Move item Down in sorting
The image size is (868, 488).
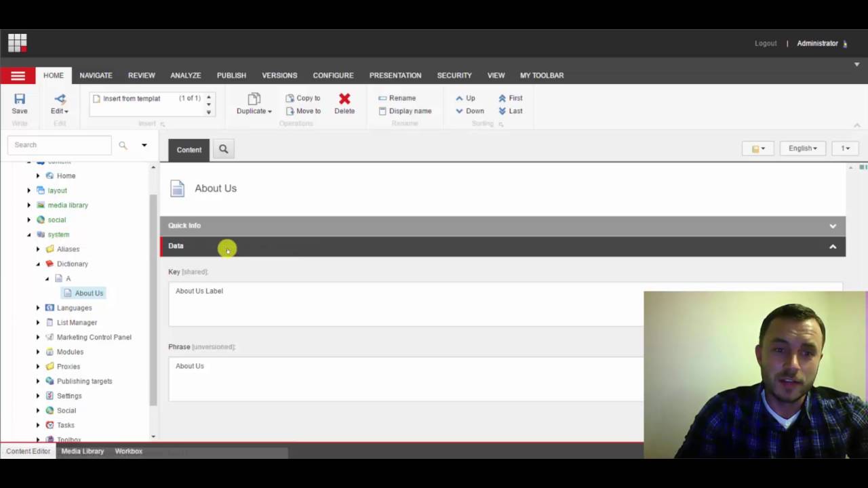point(469,111)
